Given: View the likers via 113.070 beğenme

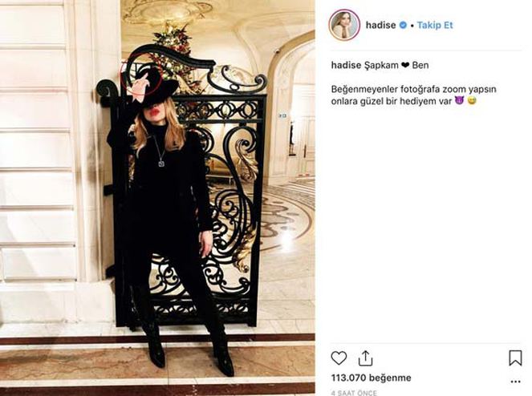Looking at the screenshot, I should click(371, 378).
